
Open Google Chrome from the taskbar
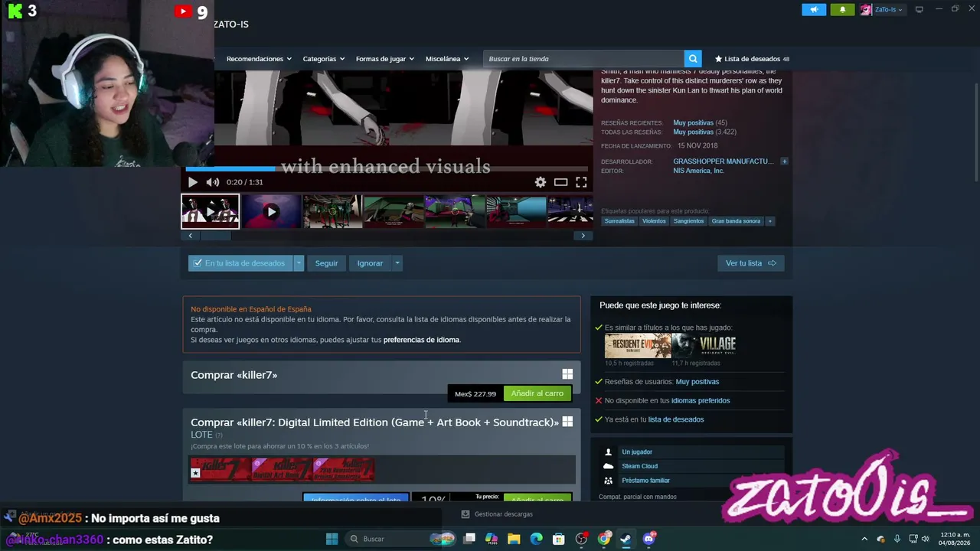pyautogui.click(x=604, y=539)
